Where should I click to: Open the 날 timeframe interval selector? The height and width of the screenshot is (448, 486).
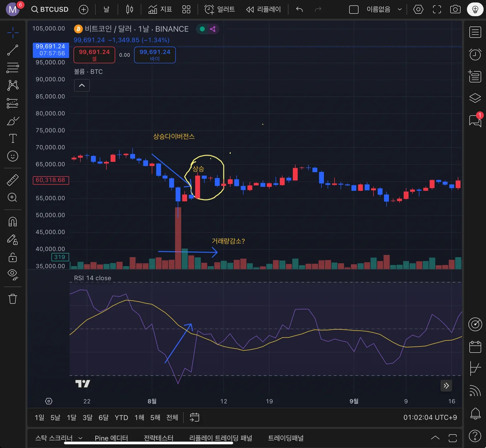point(106,9)
